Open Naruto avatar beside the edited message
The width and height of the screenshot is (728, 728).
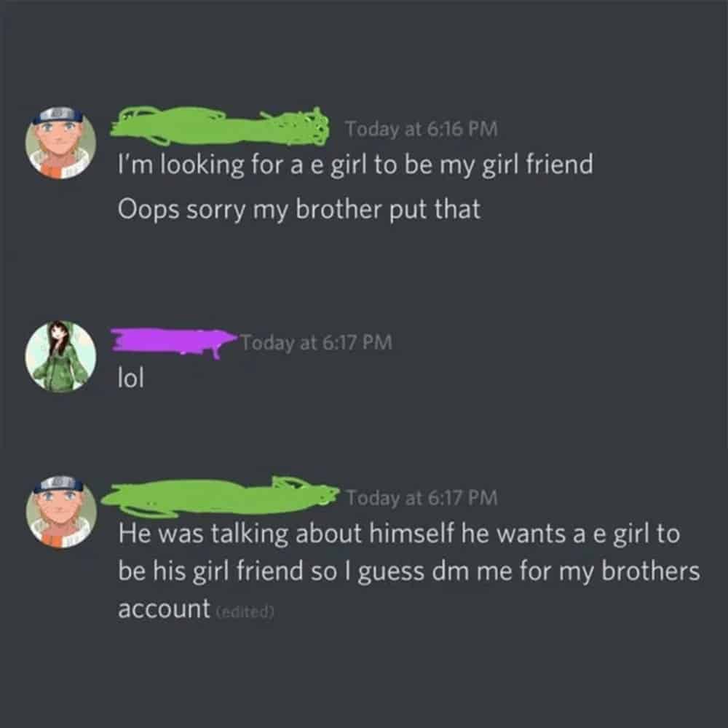pos(61,511)
